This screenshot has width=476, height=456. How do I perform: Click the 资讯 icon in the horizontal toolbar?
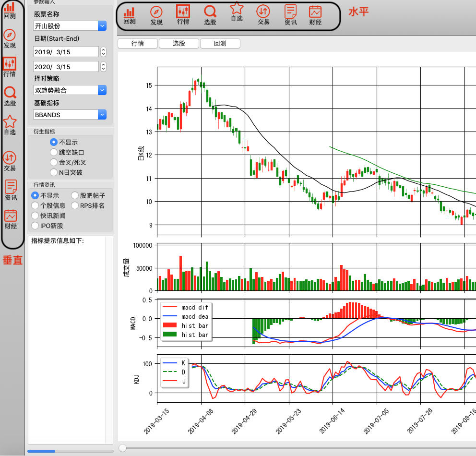[x=290, y=12]
